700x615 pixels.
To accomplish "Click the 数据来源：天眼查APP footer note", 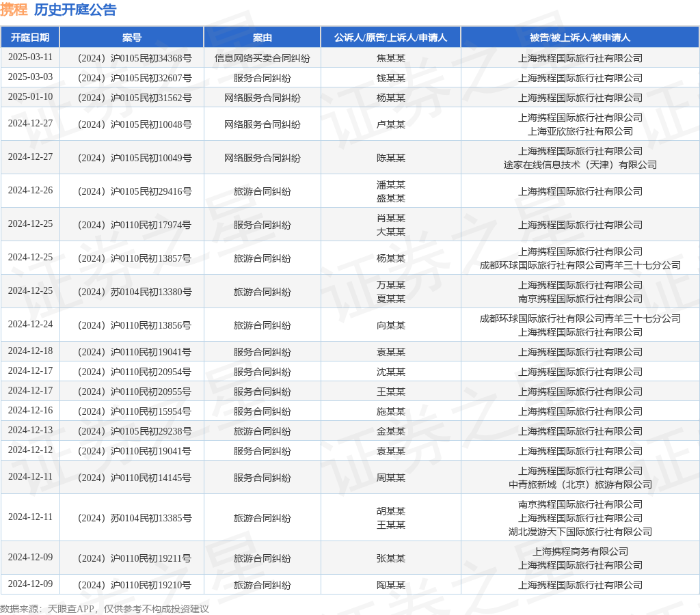I will tap(104, 609).
